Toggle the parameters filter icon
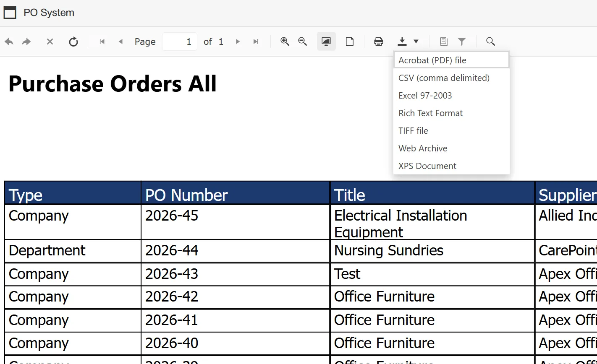 coord(462,42)
